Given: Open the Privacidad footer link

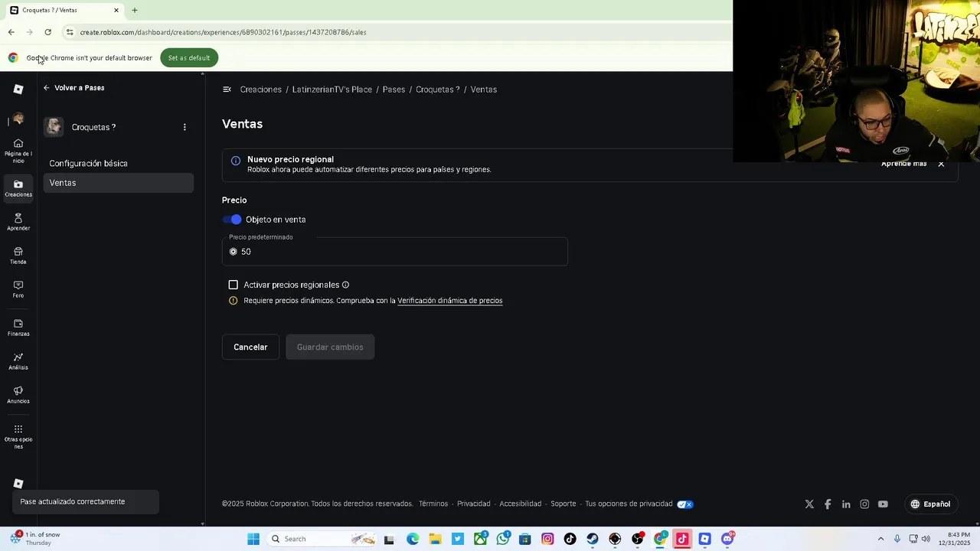Looking at the screenshot, I should coord(474,504).
